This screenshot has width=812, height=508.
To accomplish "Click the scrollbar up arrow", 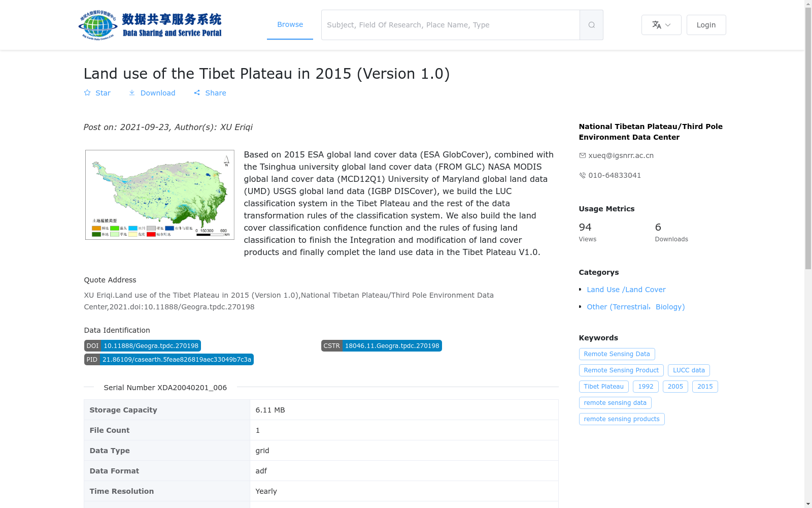I will pyautogui.click(x=808, y=4).
